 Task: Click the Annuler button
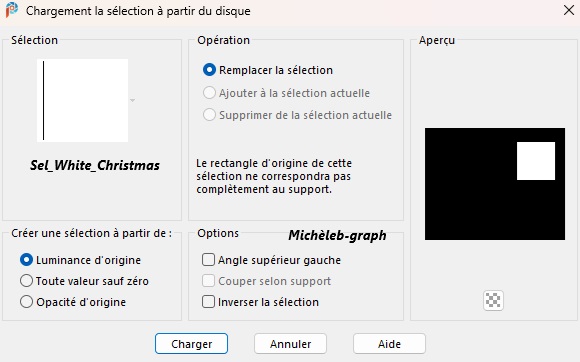[290, 344]
